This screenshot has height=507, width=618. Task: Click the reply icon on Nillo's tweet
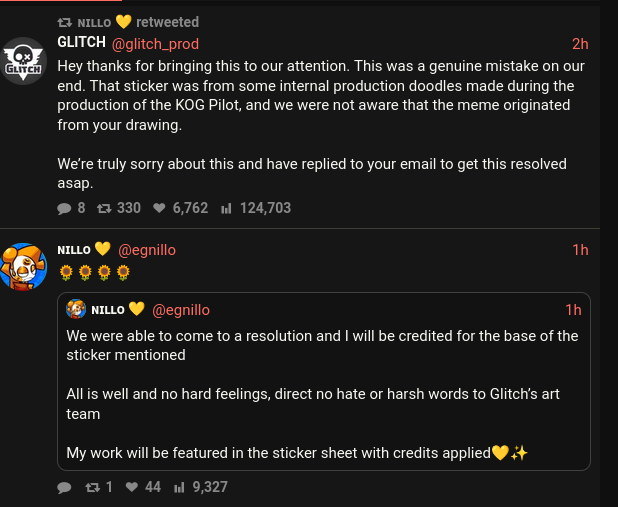tap(65, 487)
